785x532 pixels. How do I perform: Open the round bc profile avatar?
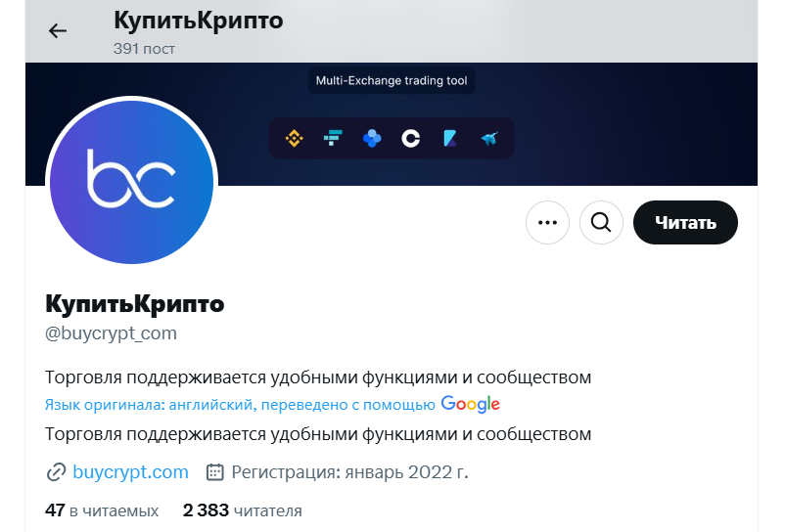click(x=131, y=180)
